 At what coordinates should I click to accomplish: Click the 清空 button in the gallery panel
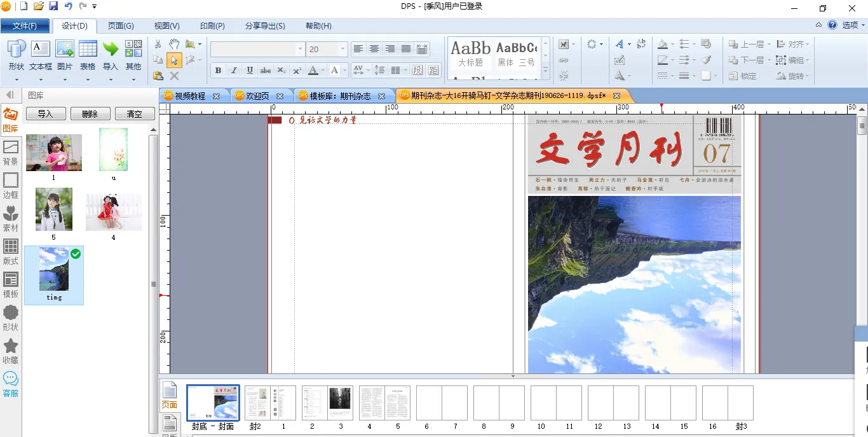click(x=134, y=114)
